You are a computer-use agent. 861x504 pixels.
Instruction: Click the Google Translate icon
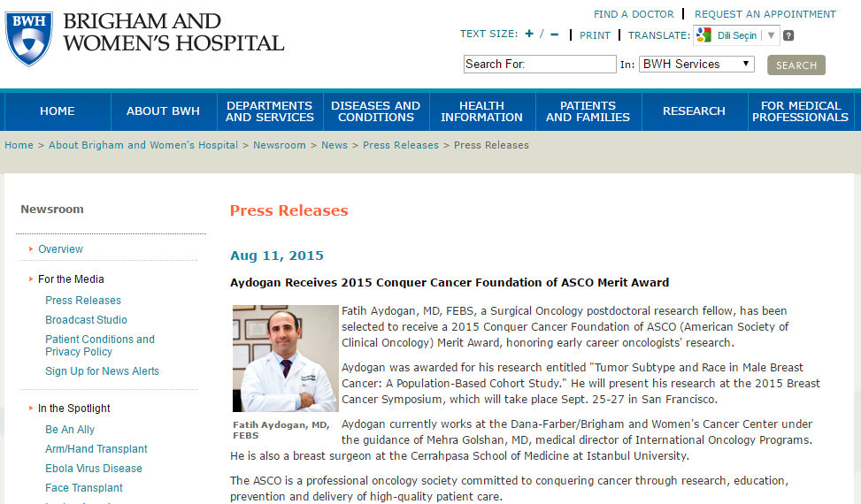pyautogui.click(x=703, y=35)
